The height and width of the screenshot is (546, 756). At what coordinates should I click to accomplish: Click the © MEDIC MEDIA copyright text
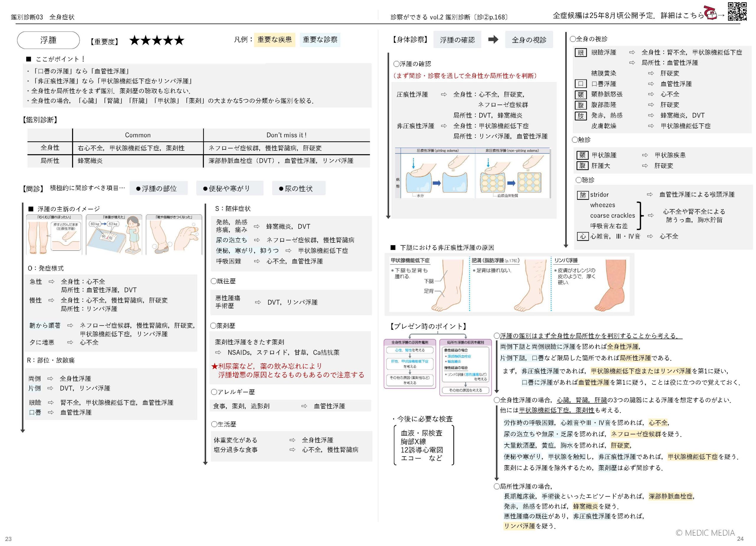pos(705,533)
